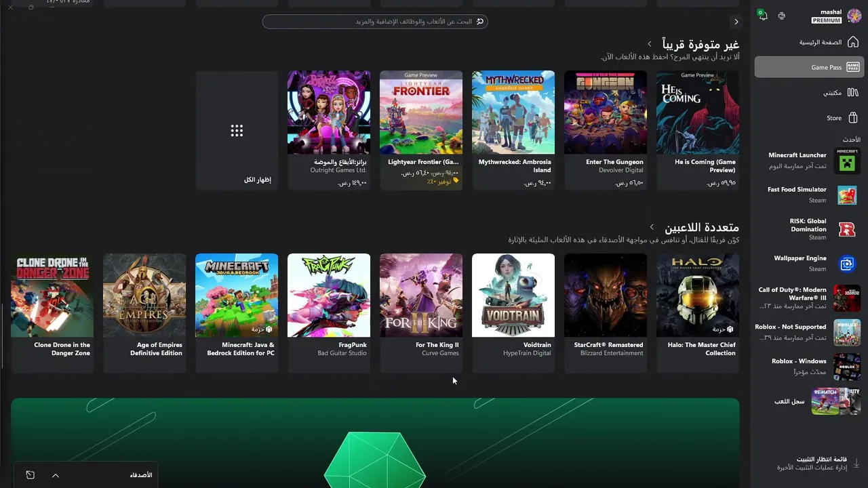Viewport: 868px width, 488px height.
Task: Open the Lightyear Frontier game thumbnail
Action: coord(421,113)
